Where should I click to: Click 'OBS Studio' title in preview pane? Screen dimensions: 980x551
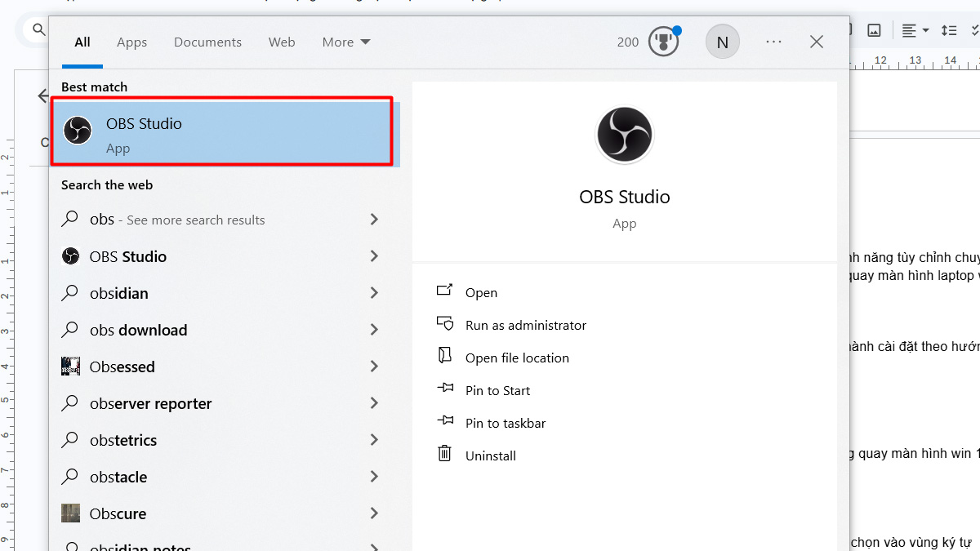tap(625, 197)
